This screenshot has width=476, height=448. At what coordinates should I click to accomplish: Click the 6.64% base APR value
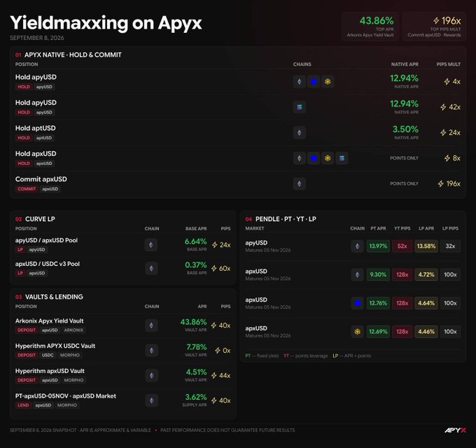(195, 241)
